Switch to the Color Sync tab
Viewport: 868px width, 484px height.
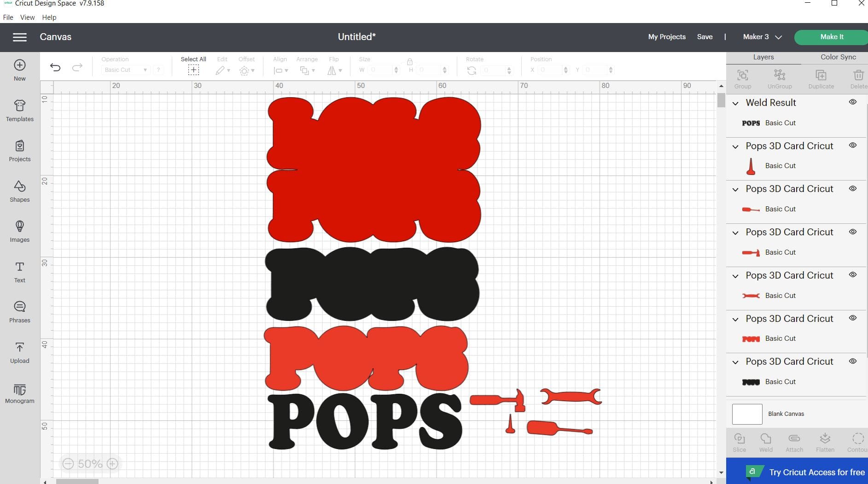point(838,57)
